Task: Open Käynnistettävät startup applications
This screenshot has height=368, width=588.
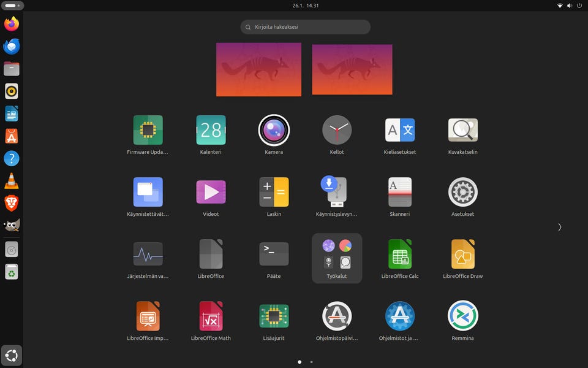Action: 148,192
